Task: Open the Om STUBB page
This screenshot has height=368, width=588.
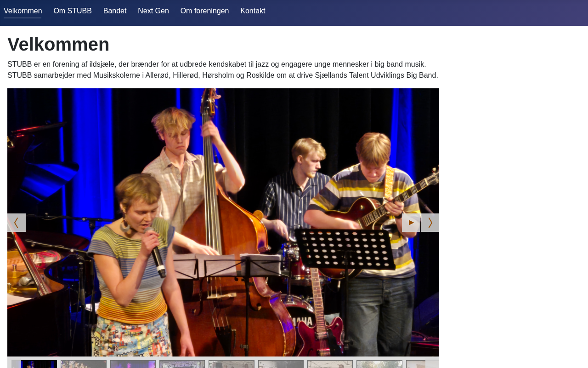Action: pos(73,11)
